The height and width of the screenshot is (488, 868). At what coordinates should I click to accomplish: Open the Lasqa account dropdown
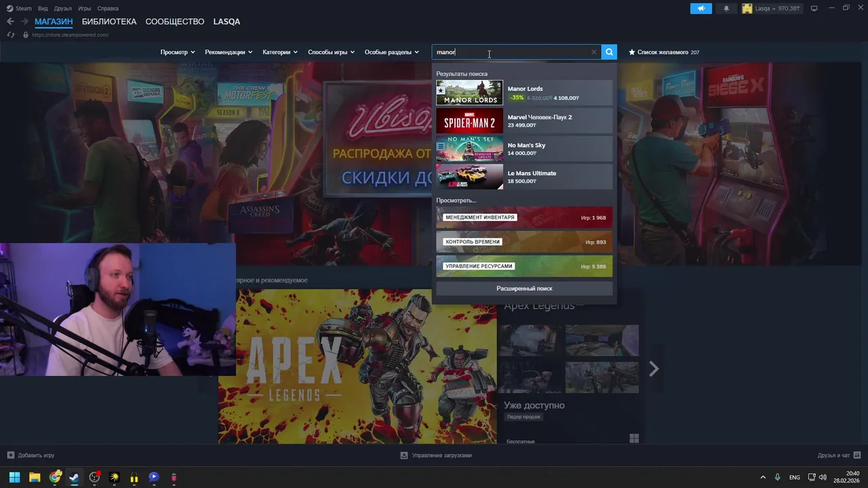[x=766, y=8]
